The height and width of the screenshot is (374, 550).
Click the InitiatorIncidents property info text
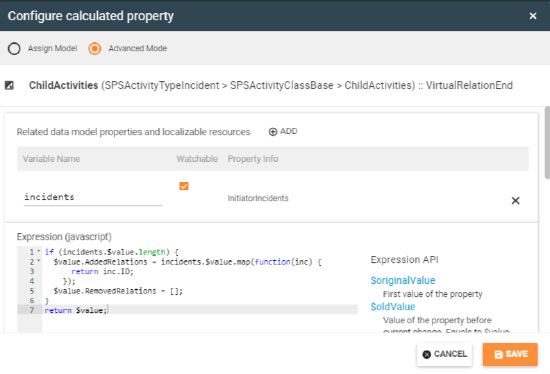[x=258, y=198]
